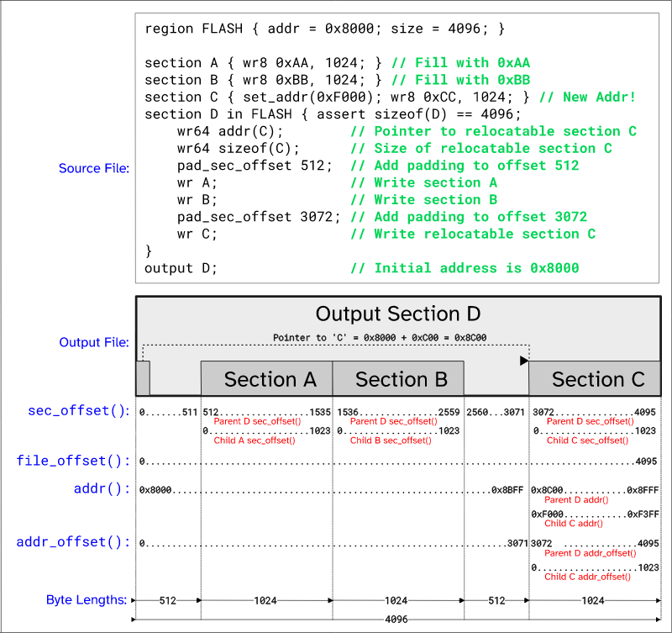
Task: Select the Section B block
Action: pyautogui.click(x=398, y=378)
